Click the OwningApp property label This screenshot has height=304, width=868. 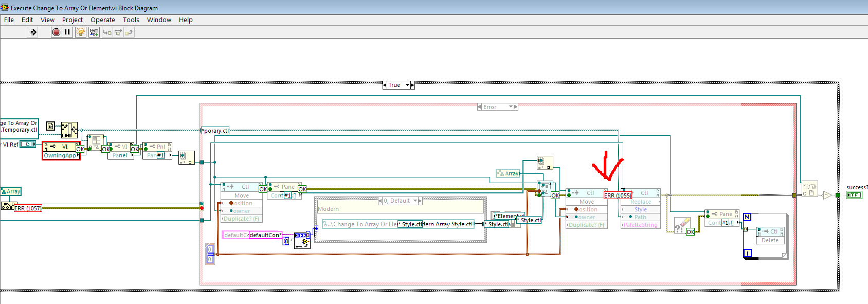click(x=60, y=155)
